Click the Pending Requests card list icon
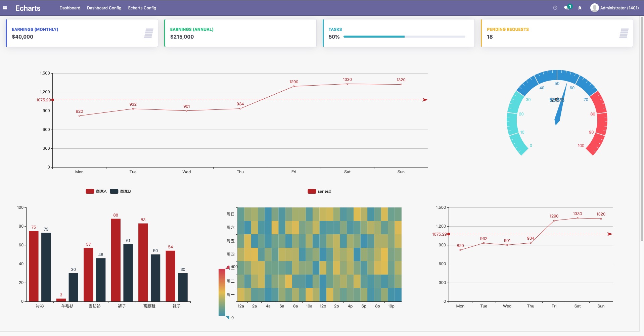The height and width of the screenshot is (336, 644). (x=624, y=33)
